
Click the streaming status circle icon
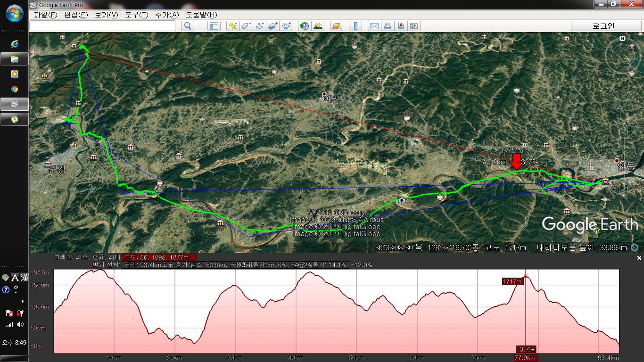click(x=635, y=247)
